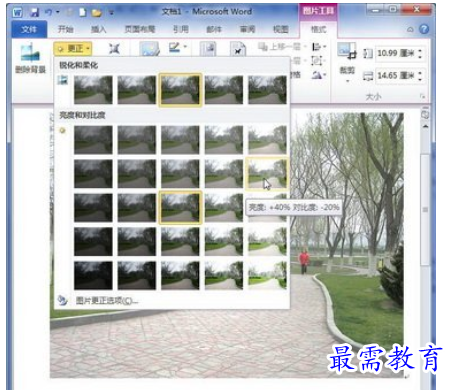The height and width of the screenshot is (390, 451).
Task: Switch to the 引用 References tab
Action: [181, 29]
